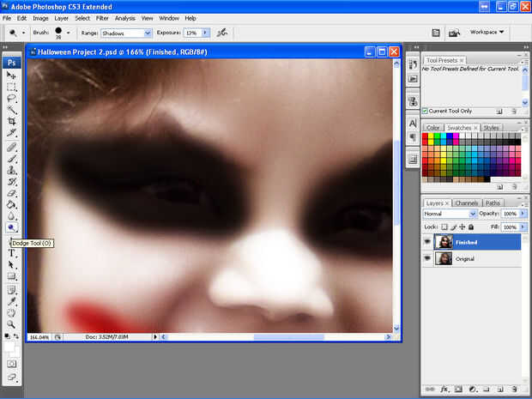Switch to the Styles tab

coord(491,128)
